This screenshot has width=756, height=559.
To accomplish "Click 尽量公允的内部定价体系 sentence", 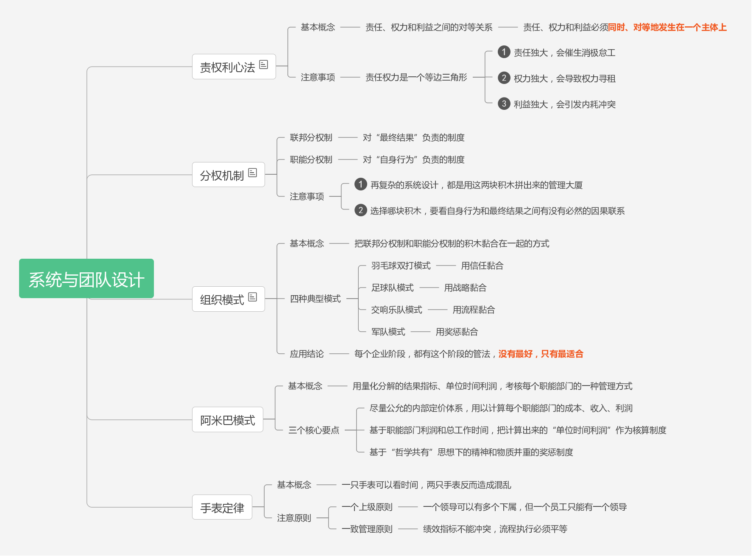I will tap(501, 408).
